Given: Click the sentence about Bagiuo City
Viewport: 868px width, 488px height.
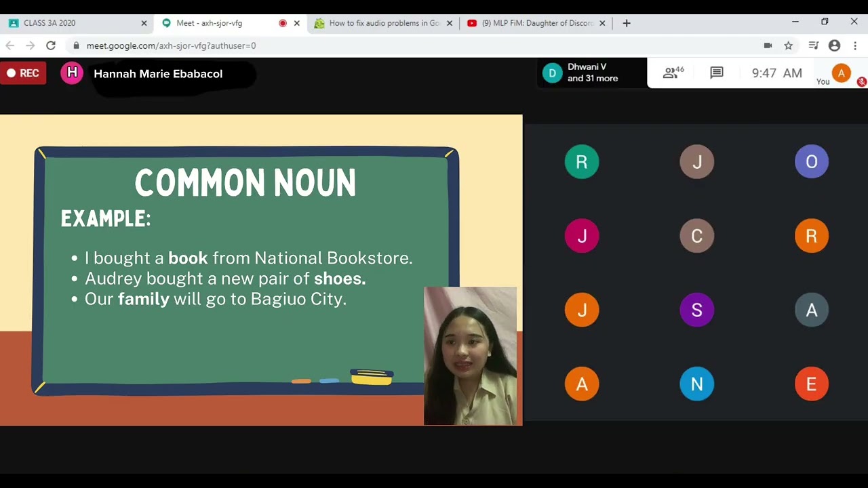Looking at the screenshot, I should [x=216, y=299].
